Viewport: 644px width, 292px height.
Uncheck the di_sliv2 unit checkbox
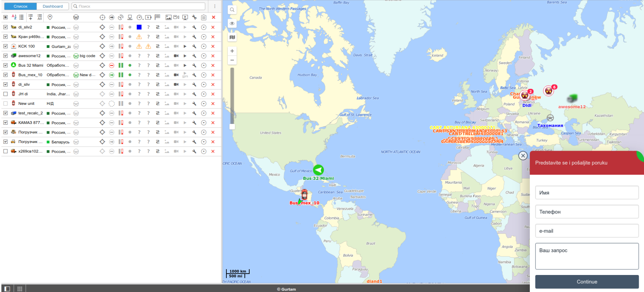coord(6,27)
